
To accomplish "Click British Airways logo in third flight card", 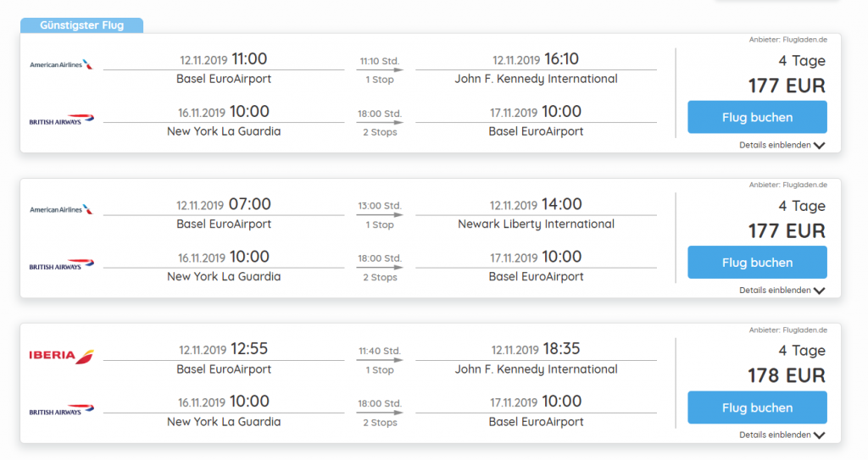I will (x=61, y=411).
